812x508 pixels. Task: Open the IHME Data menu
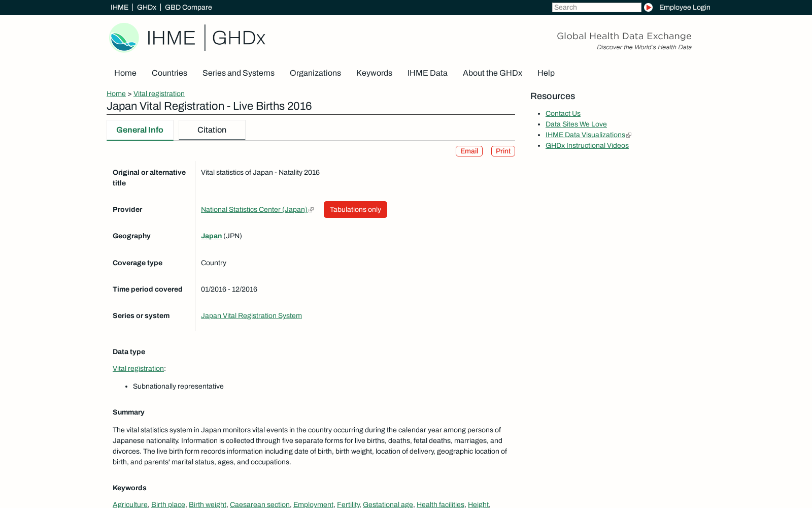pyautogui.click(x=427, y=73)
